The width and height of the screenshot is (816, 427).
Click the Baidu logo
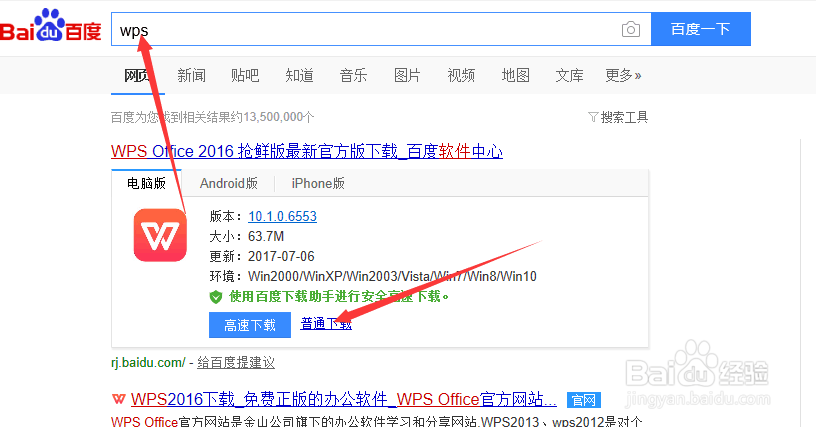coord(50,26)
